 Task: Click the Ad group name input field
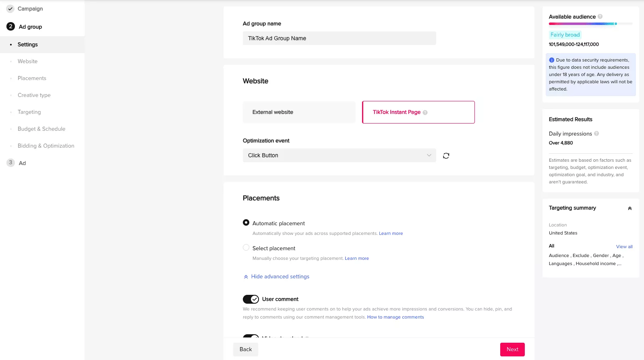pos(339,38)
